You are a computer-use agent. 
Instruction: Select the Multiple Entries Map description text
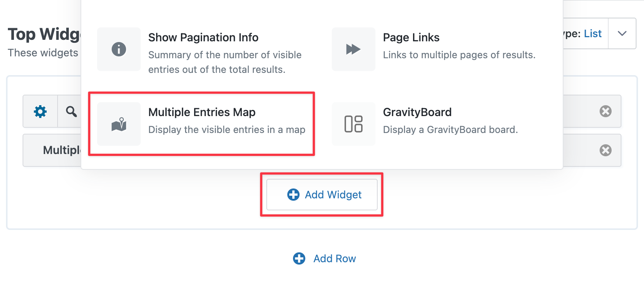[x=226, y=130]
